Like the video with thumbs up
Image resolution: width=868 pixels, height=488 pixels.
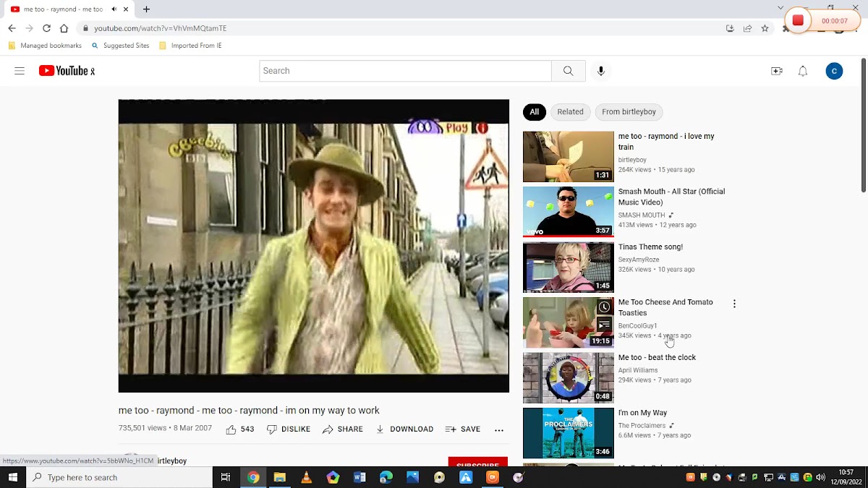click(231, 429)
